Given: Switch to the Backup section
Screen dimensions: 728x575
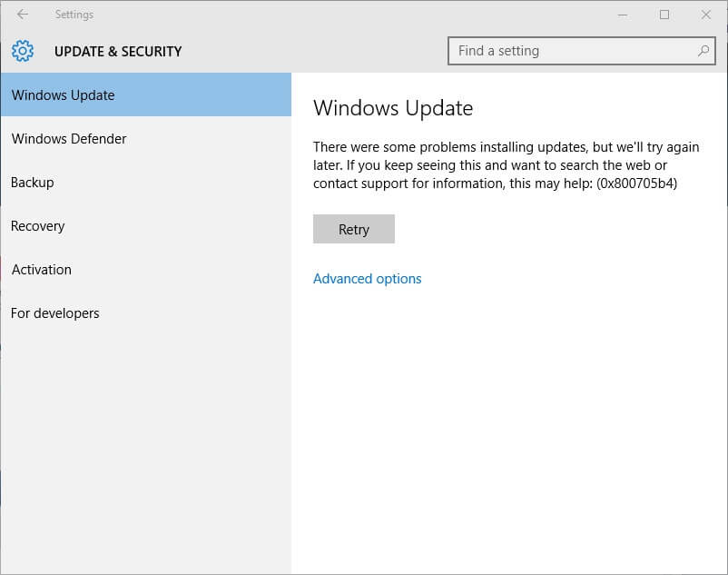Looking at the screenshot, I should click(32, 182).
